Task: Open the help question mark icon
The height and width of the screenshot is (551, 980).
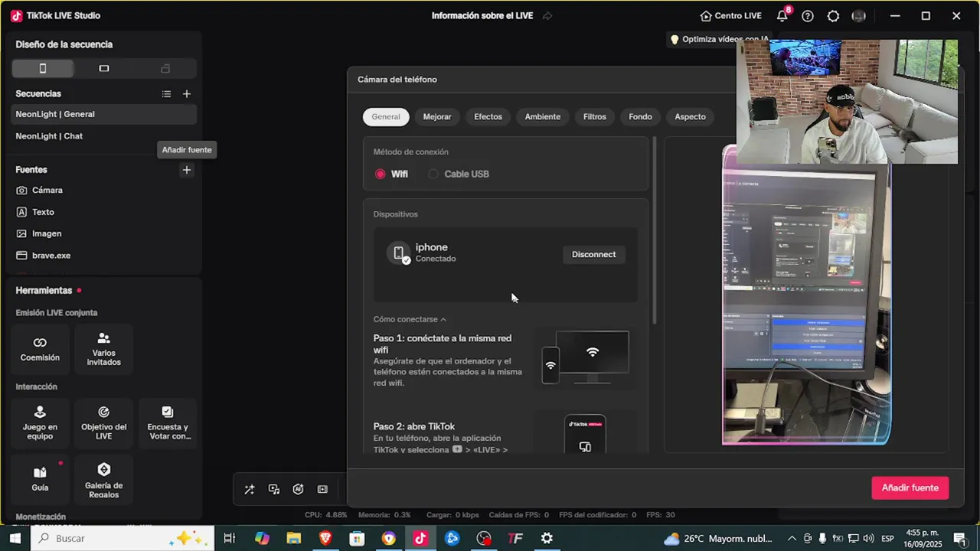Action: [808, 16]
